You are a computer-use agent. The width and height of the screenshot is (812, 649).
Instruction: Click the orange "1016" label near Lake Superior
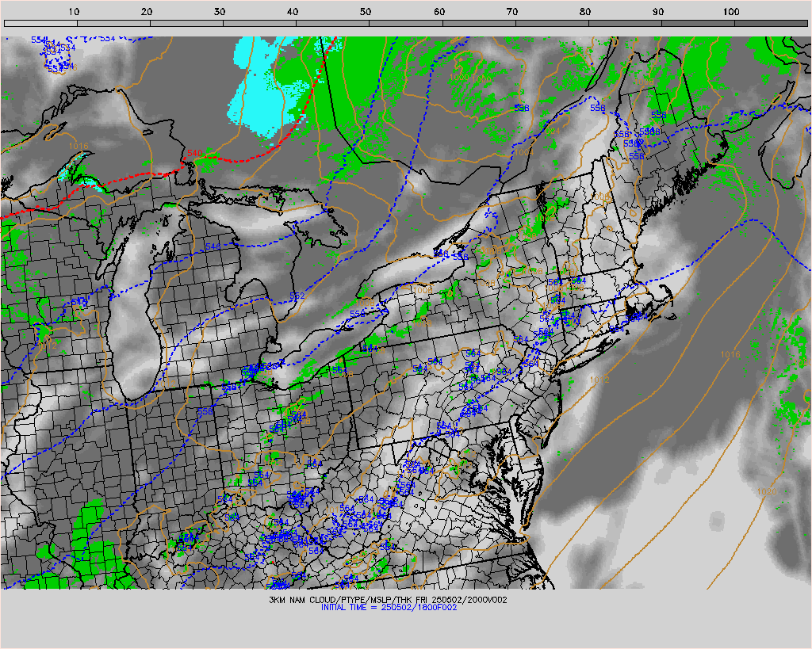click(x=79, y=147)
